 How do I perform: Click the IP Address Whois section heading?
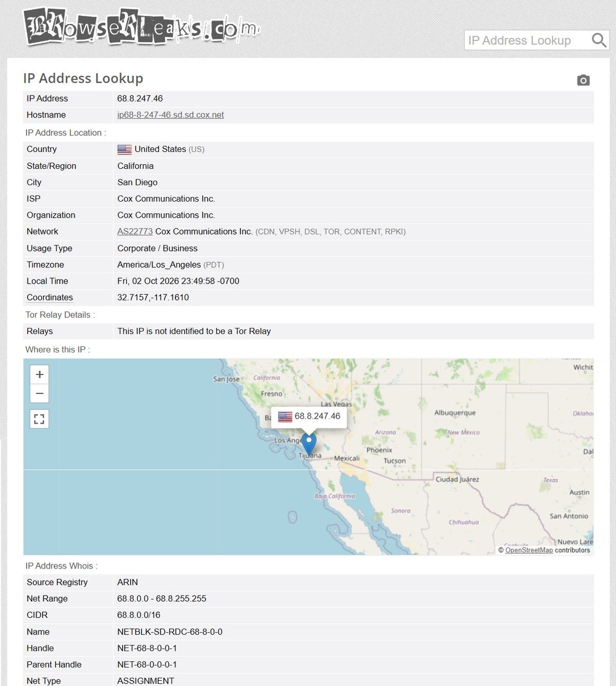(x=62, y=566)
